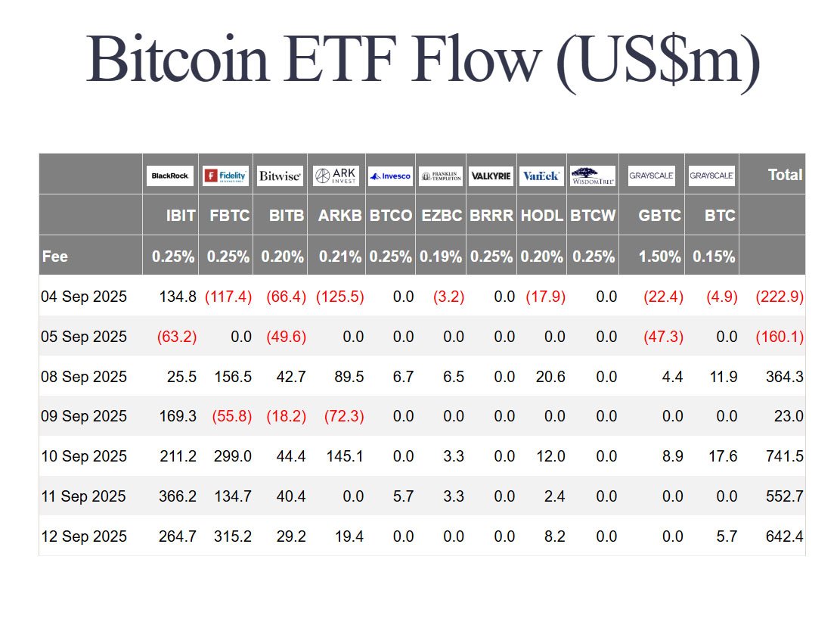The width and height of the screenshot is (840, 628).
Task: Click the Grayscale logo above GBTC
Action: (651, 176)
